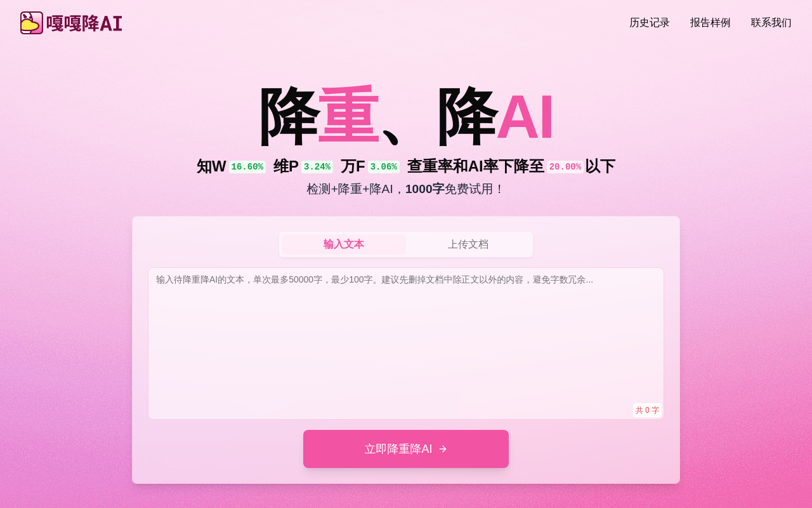
Task: Switch to the 上传文档 tab
Action: (x=468, y=244)
